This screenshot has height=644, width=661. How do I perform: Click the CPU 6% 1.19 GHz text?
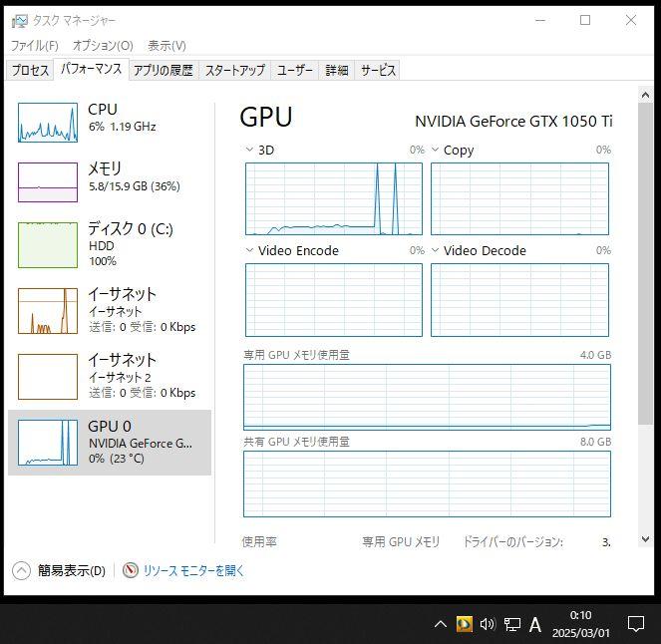pyautogui.click(x=123, y=127)
